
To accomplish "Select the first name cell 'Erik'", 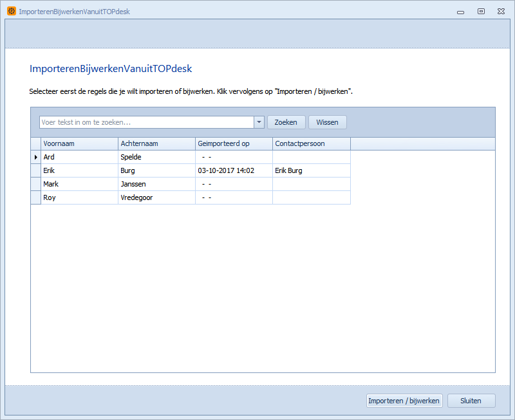I will point(79,170).
